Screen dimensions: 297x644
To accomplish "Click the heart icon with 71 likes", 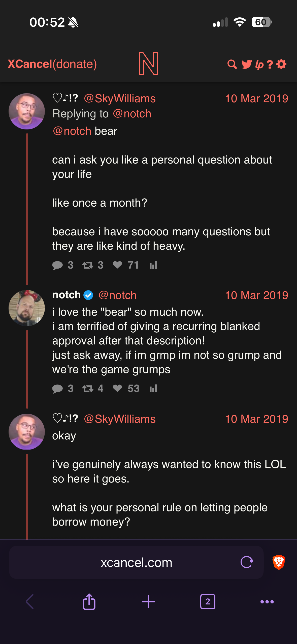I will click(x=117, y=265).
